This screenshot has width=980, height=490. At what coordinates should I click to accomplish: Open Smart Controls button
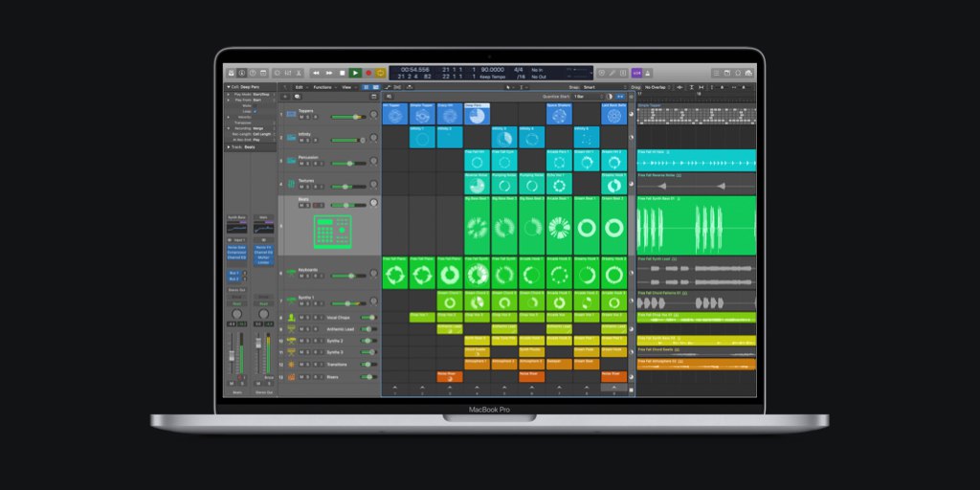[278, 73]
